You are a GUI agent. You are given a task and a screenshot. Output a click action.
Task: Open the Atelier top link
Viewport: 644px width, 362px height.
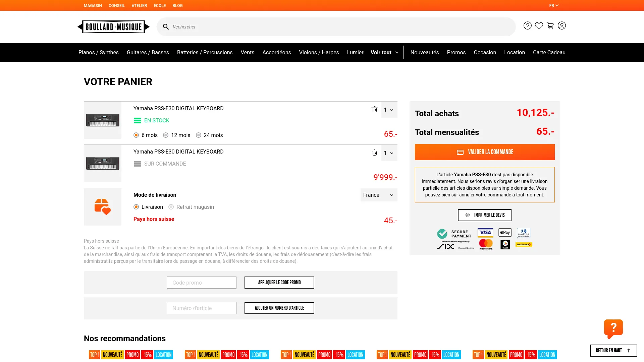tap(139, 6)
